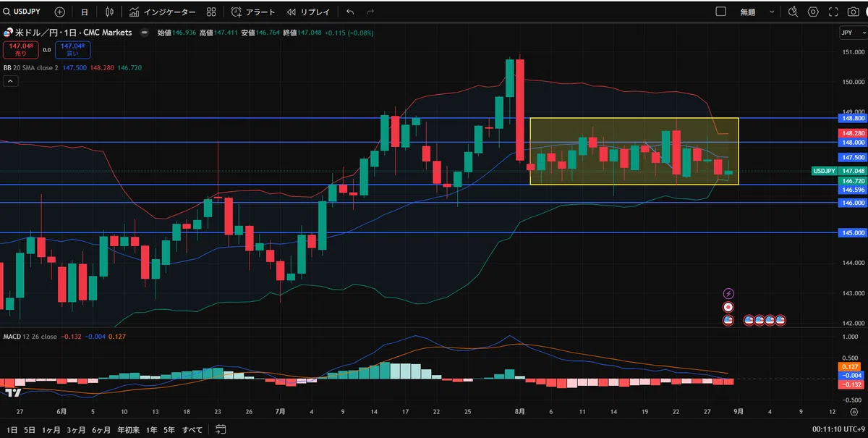The width and height of the screenshot is (868, 438).
Task: Click the 147.500 basis price label
Action: point(851,157)
